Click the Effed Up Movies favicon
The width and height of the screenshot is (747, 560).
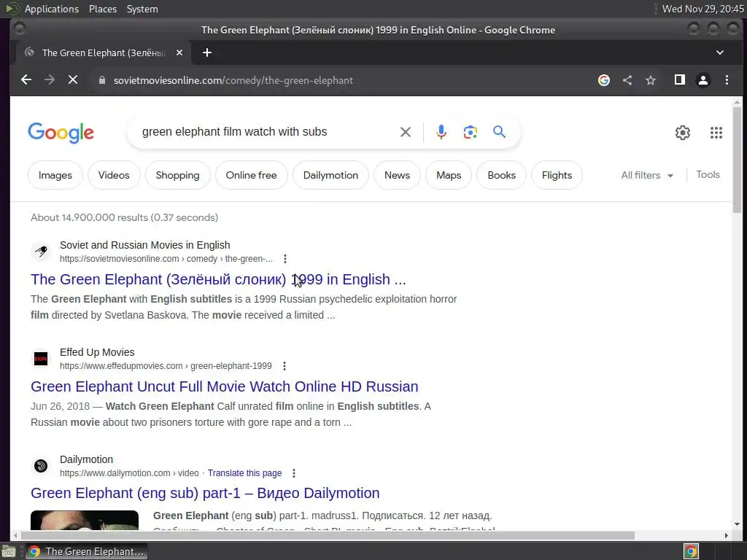tap(41, 359)
